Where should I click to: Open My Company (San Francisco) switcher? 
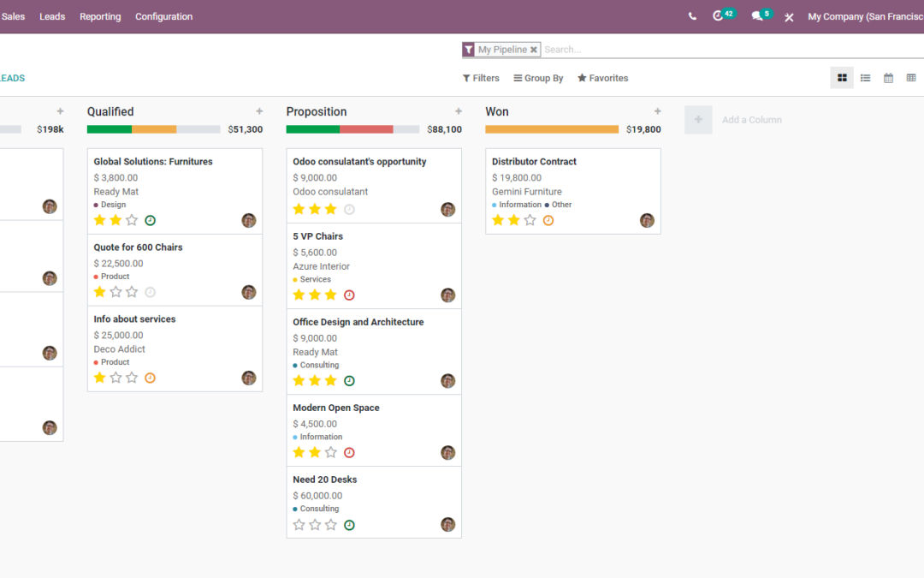pyautogui.click(x=866, y=16)
